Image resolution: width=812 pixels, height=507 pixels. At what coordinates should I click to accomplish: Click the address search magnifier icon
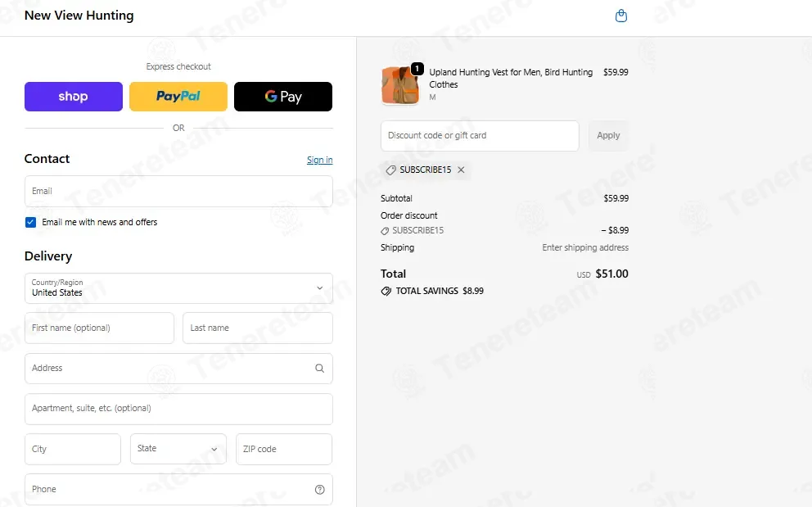pos(319,368)
